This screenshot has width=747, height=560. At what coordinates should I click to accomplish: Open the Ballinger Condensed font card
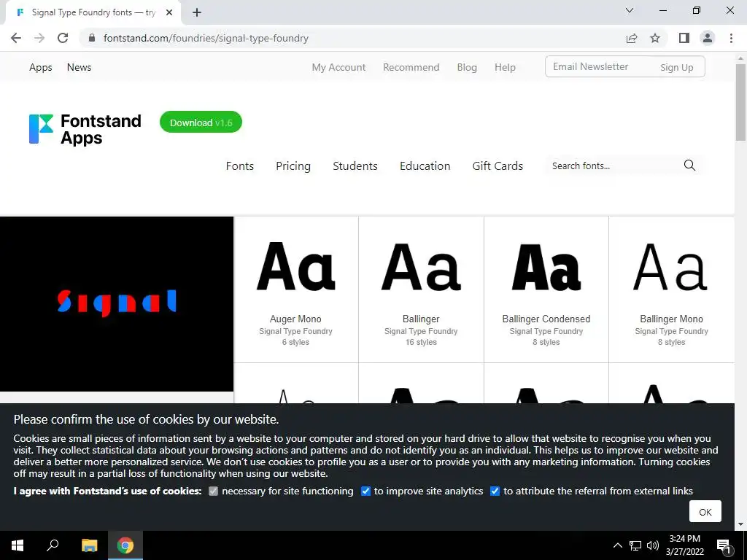pyautogui.click(x=546, y=289)
